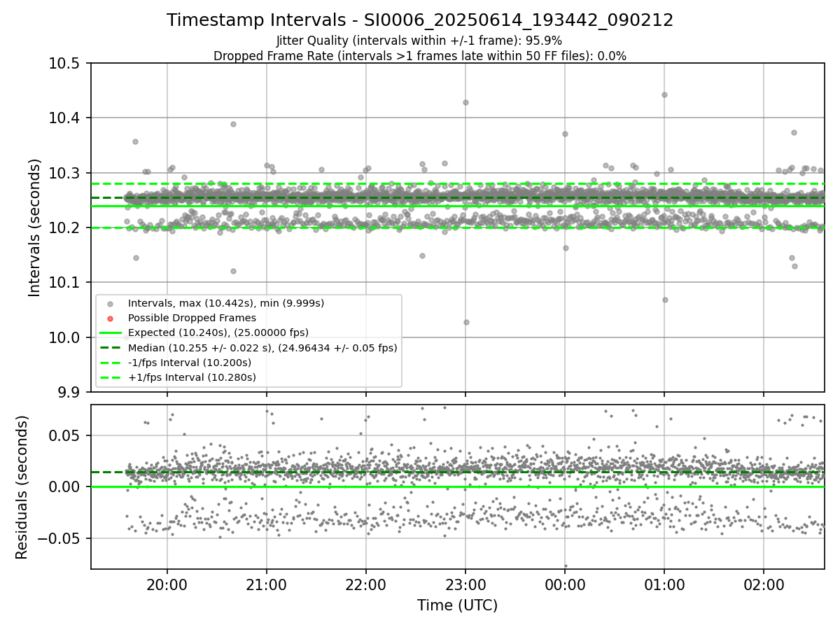Select the 'Dropped Frame Rate' 0.0% subtitle line
Image resolution: width=840 pixels, height=630 pixels.
tap(420, 56)
